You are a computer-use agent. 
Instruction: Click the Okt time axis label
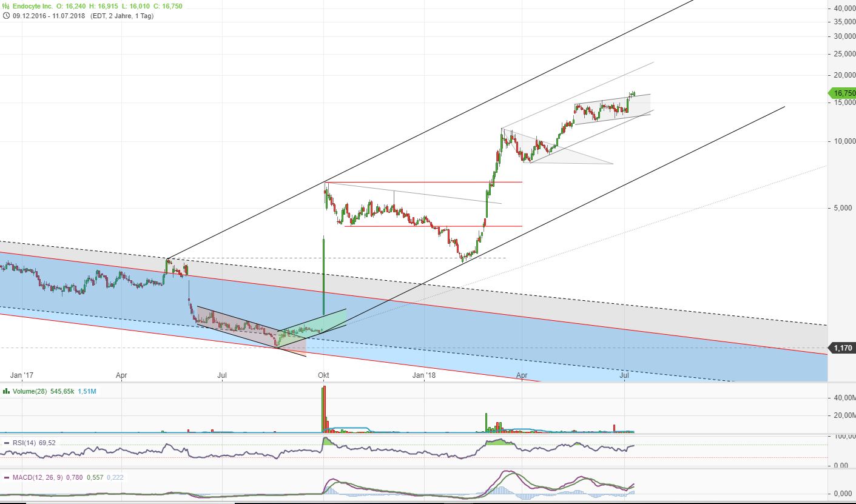323,376
